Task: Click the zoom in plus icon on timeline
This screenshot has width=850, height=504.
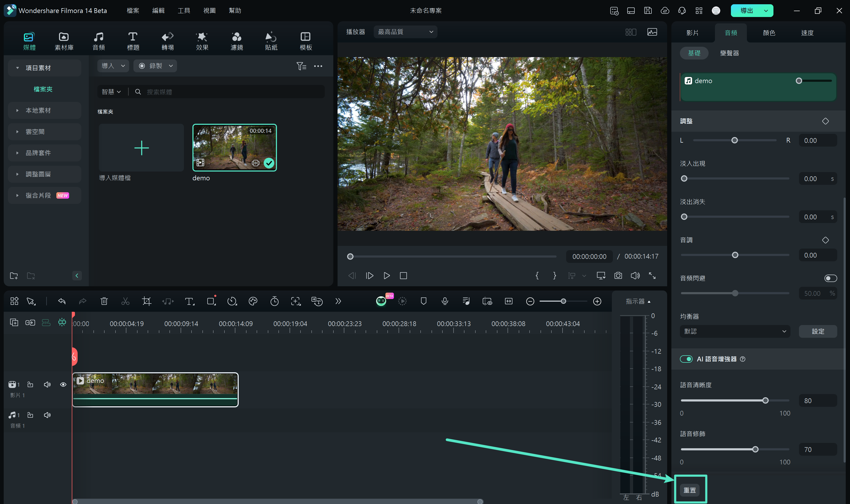Action: 597,301
